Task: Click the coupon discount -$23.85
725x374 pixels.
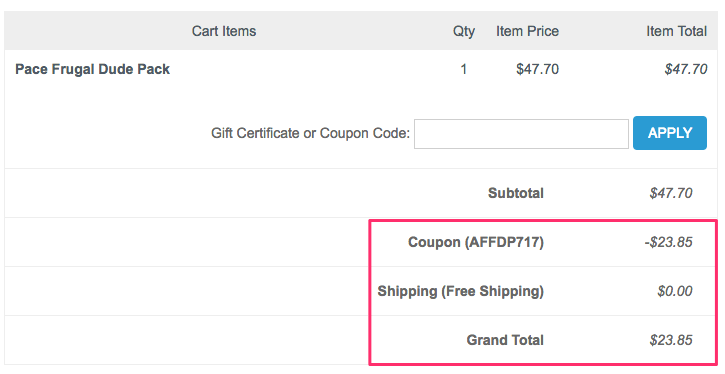Action: pos(669,242)
